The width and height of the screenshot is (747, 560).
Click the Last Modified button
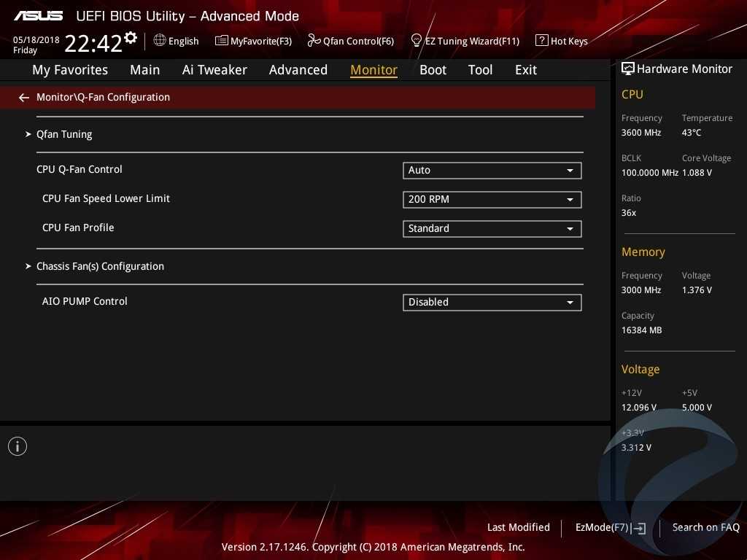point(518,528)
